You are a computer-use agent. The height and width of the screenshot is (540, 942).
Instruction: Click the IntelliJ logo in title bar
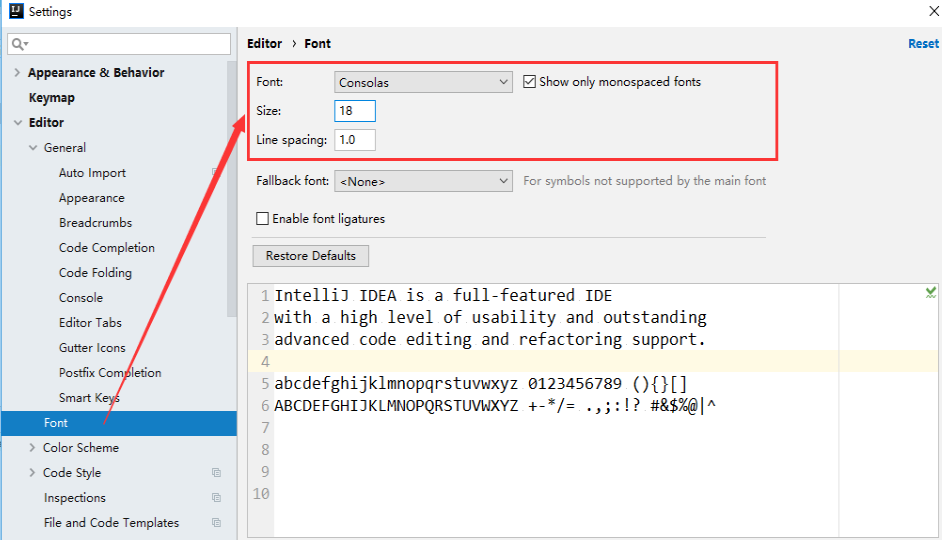16,11
